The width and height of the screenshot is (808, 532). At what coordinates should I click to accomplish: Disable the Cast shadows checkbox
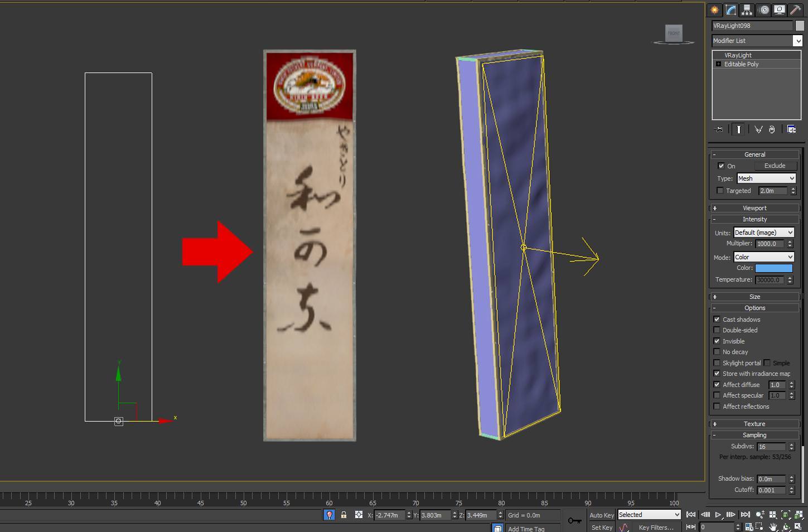[717, 320]
